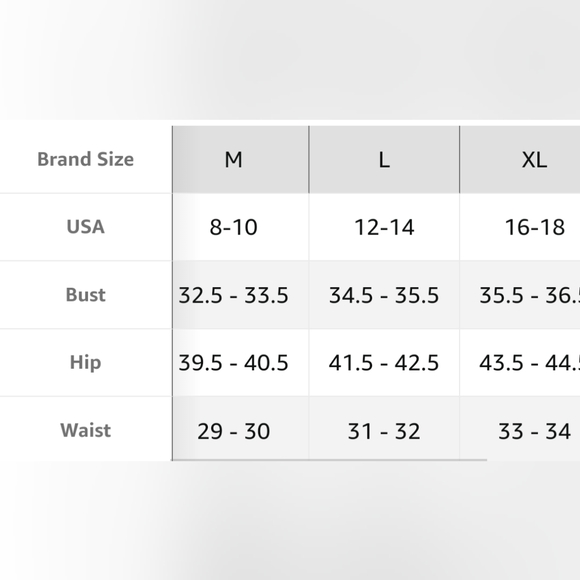Select the L brand size column header
Image resolution: width=580 pixels, height=580 pixels.
pos(384,159)
